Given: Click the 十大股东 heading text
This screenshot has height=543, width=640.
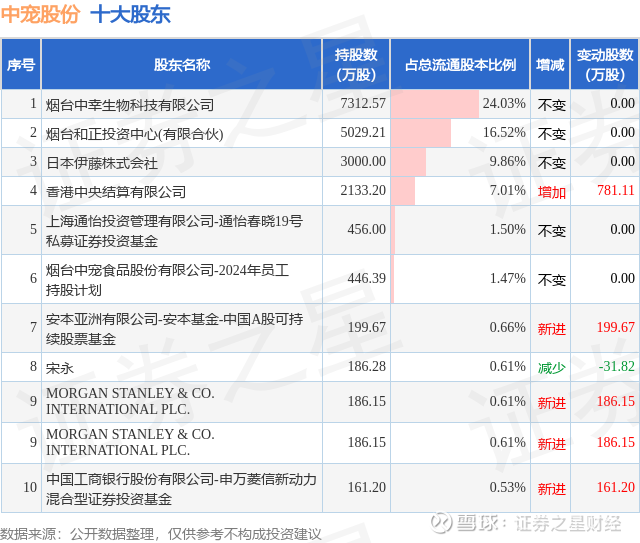Looking at the screenshot, I should 130,15.
